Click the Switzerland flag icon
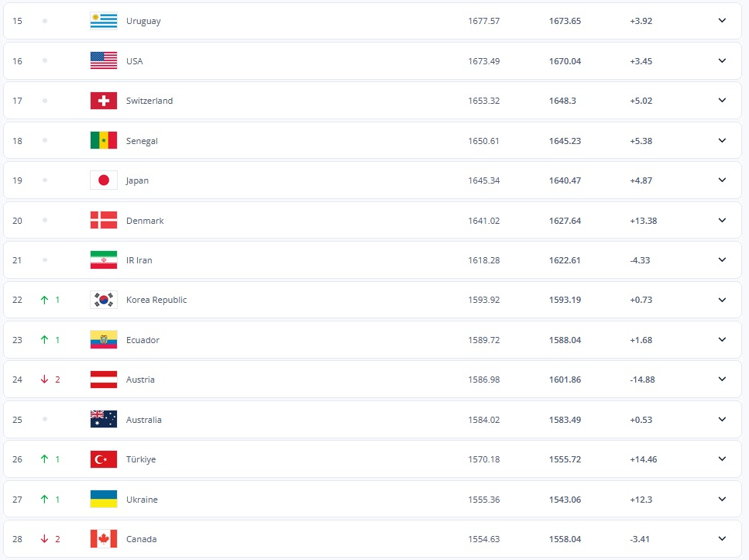The image size is (749, 560). [103, 101]
